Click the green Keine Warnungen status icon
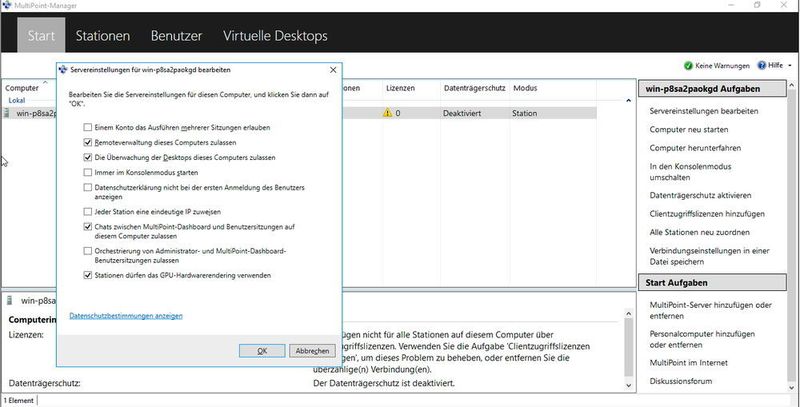Image resolution: width=800 pixels, height=407 pixels. click(x=688, y=66)
